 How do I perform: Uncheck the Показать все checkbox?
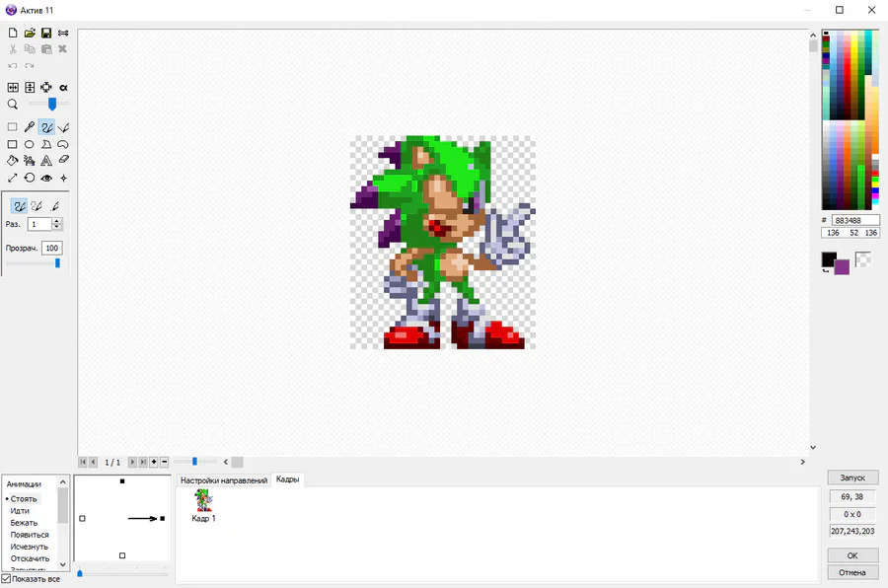(6, 578)
